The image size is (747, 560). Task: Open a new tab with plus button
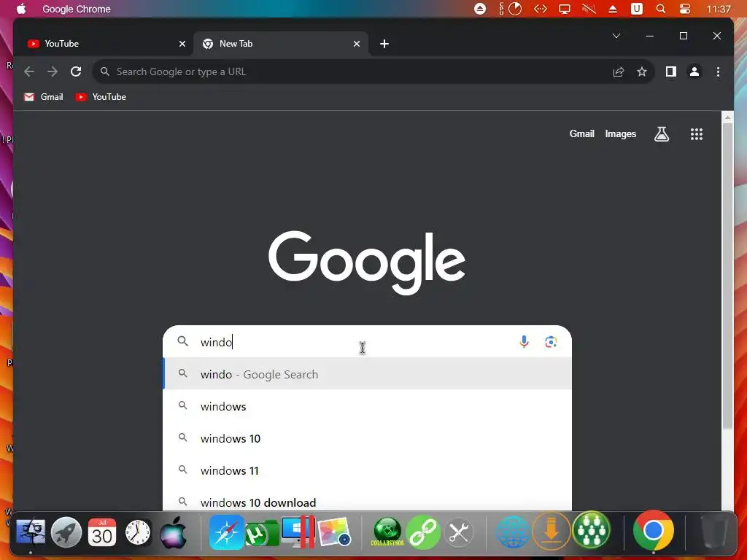[384, 44]
